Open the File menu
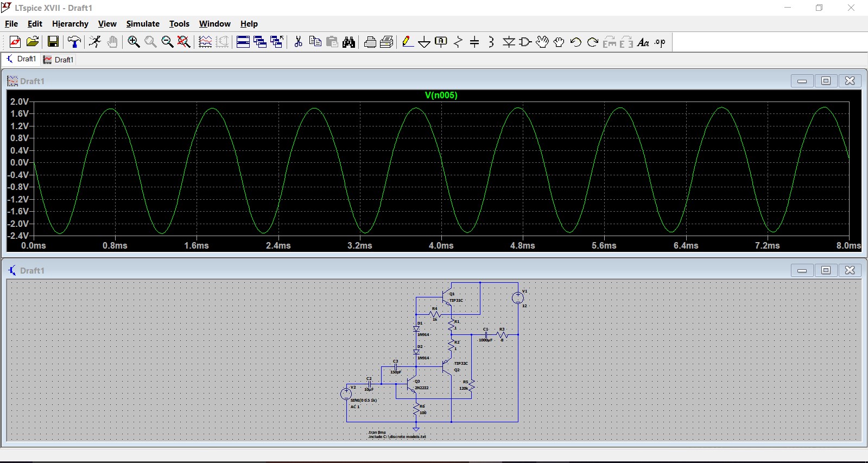The width and height of the screenshot is (868, 463). point(11,24)
